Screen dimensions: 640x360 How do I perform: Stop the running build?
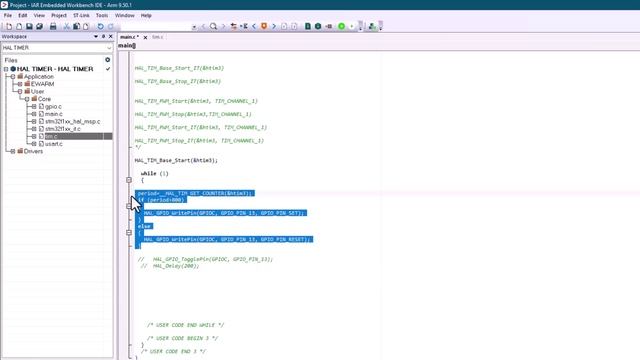(x=329, y=27)
